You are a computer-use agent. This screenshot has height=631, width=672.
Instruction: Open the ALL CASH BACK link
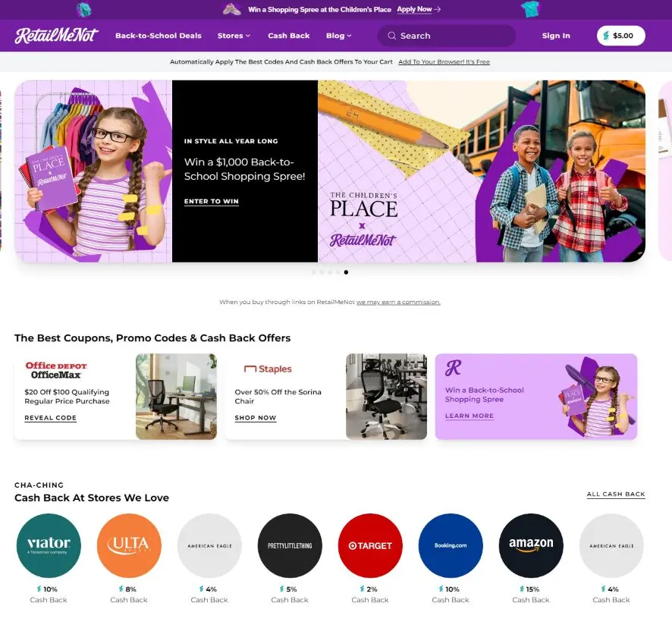tap(615, 494)
